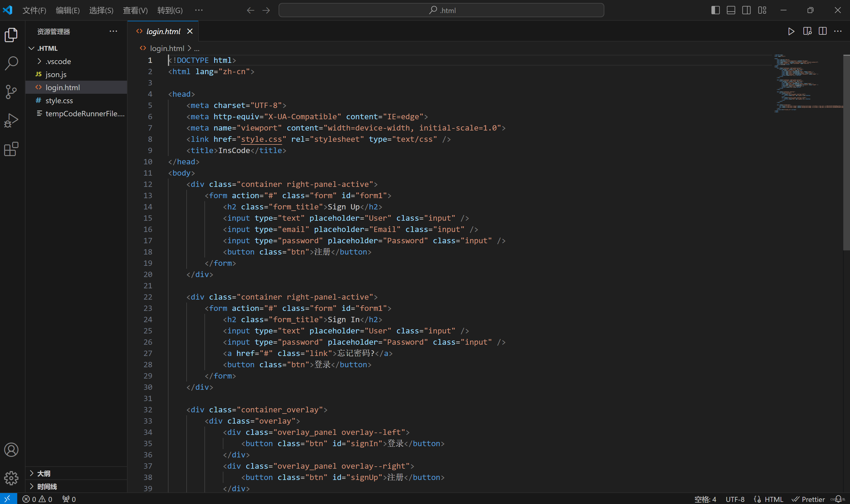
Task: Open preview to the side icon
Action: pos(807,31)
